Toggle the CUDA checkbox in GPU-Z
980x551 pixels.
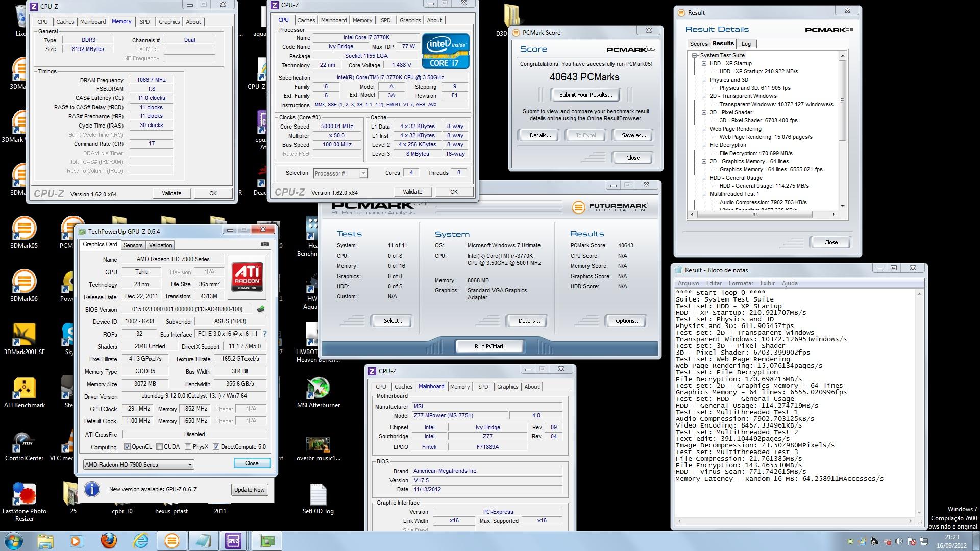(x=159, y=447)
